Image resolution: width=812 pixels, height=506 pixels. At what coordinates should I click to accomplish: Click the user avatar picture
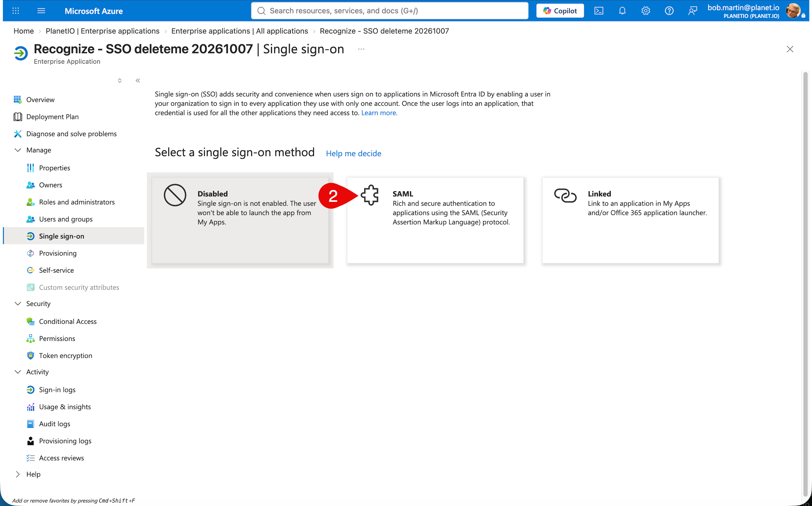[x=793, y=11]
